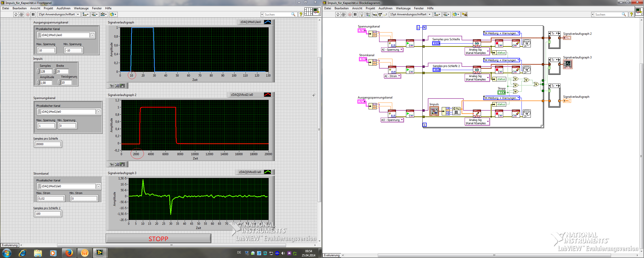Toggle the highlight execution lightbulb
This screenshot has height=258, width=644.
pos(361,15)
